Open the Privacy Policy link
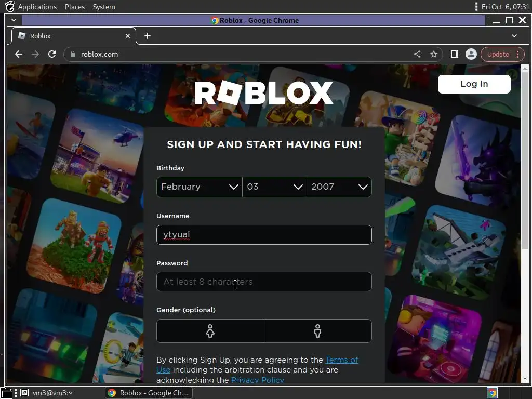Viewport: 532px width, 399px height. [x=257, y=380]
